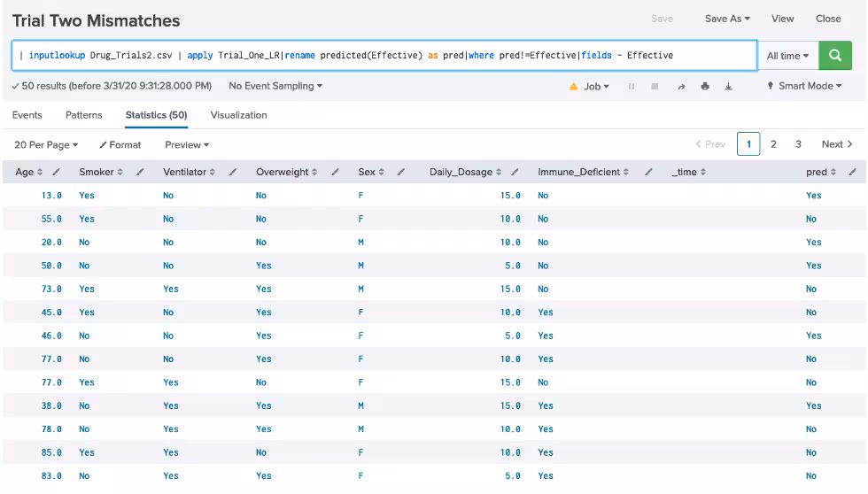Open the All time range picker

pos(787,56)
